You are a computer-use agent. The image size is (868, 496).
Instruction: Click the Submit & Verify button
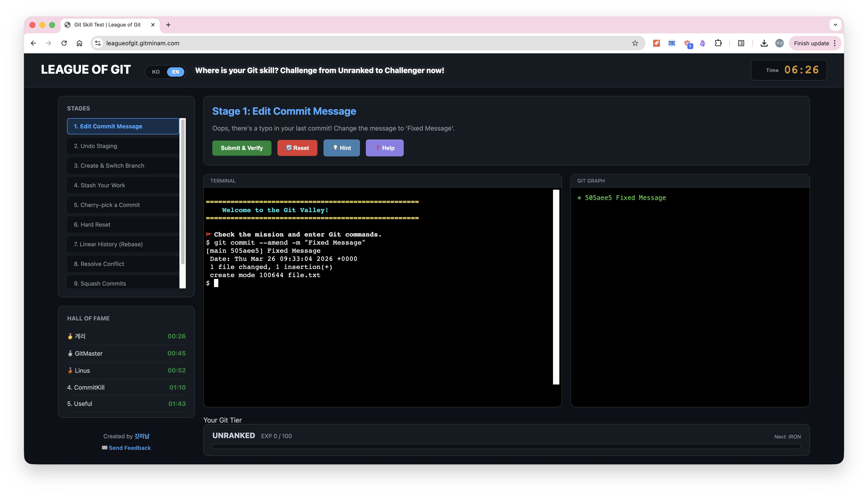click(x=241, y=148)
